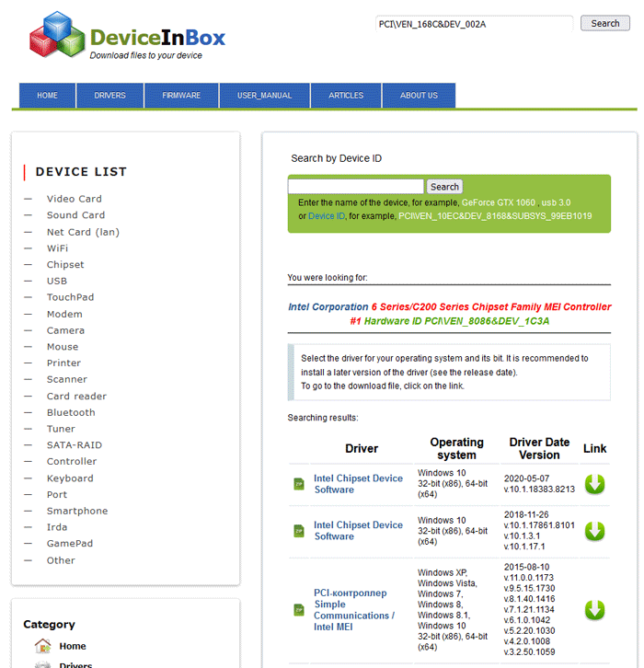Select Keyboard in device list
This screenshot has height=668, width=644.
pyautogui.click(x=70, y=478)
